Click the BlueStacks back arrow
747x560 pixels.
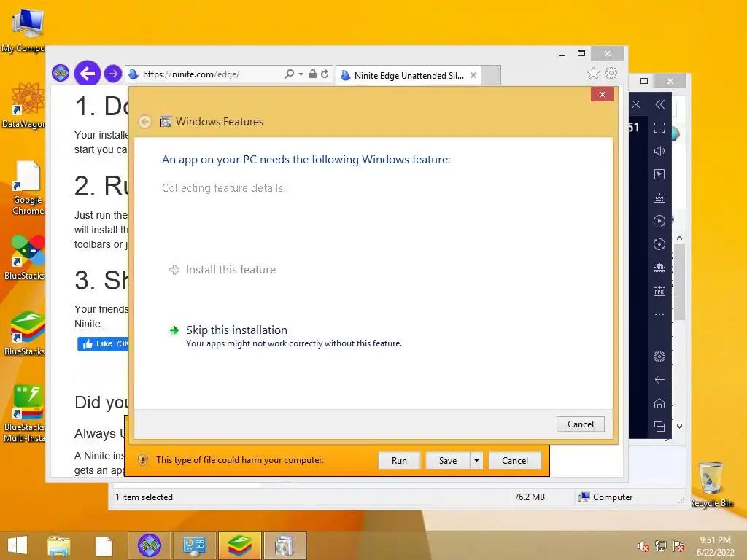click(659, 379)
